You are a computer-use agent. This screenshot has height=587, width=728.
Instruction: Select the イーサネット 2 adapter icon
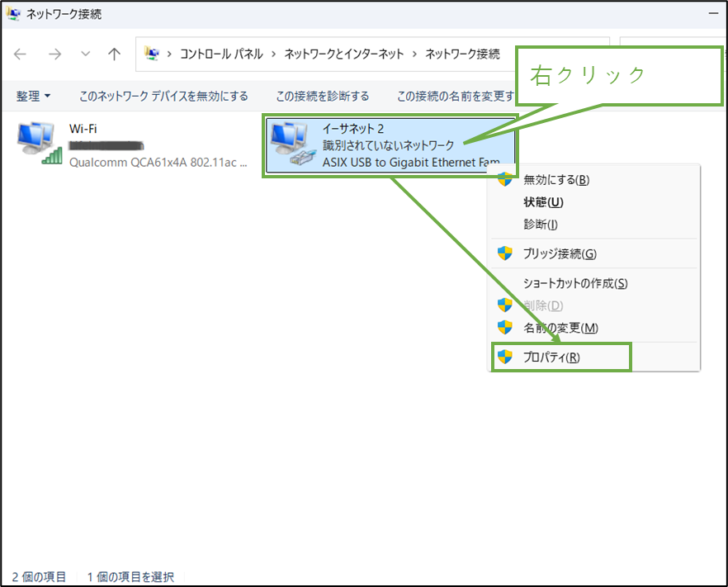pos(294,143)
